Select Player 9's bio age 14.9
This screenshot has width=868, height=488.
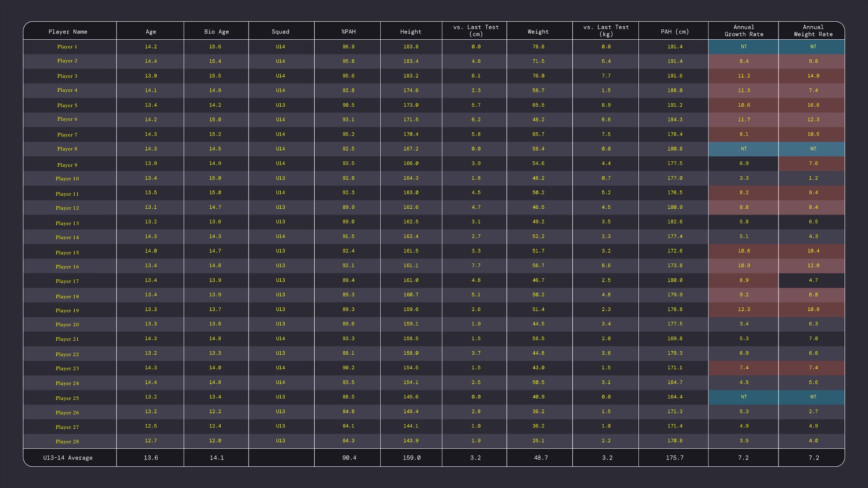pos(215,164)
